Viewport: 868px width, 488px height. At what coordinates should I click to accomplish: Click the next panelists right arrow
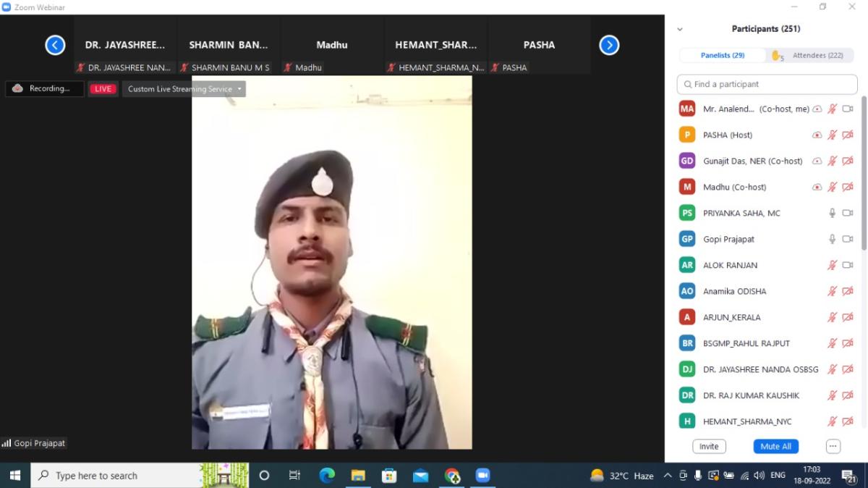click(x=609, y=45)
